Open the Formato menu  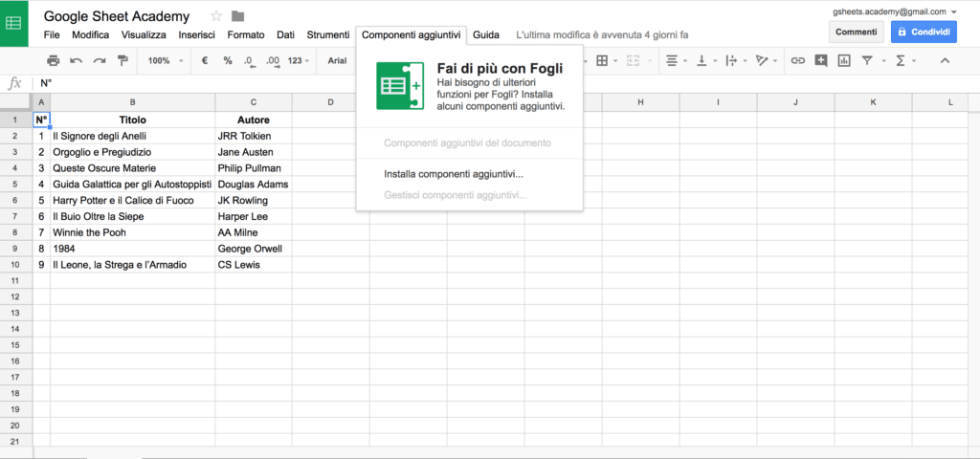[x=246, y=35]
